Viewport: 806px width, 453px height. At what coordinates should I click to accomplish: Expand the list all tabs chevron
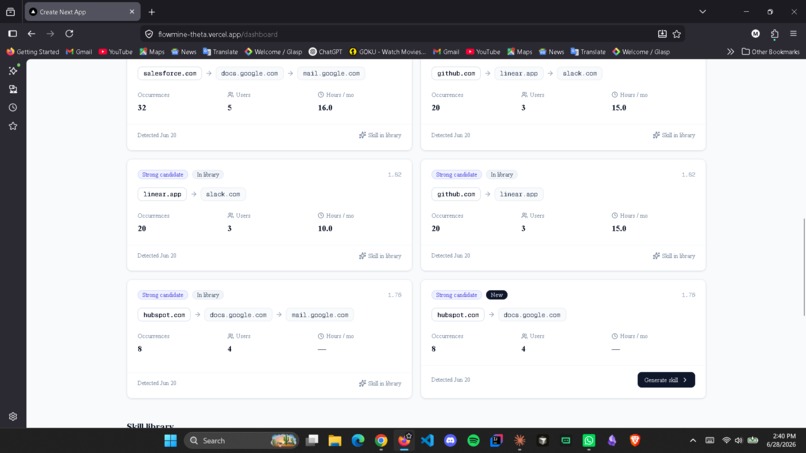click(x=702, y=12)
